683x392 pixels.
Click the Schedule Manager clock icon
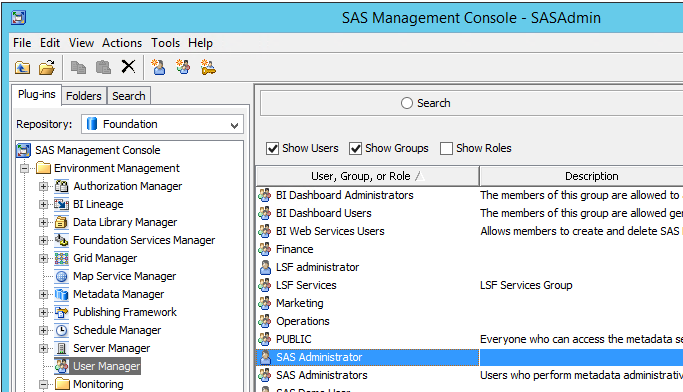point(61,330)
